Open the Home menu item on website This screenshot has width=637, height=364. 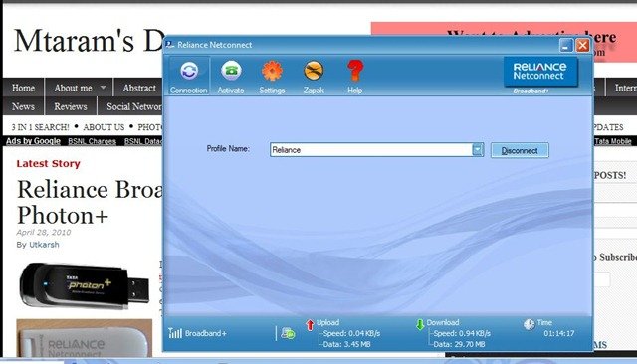pos(23,88)
